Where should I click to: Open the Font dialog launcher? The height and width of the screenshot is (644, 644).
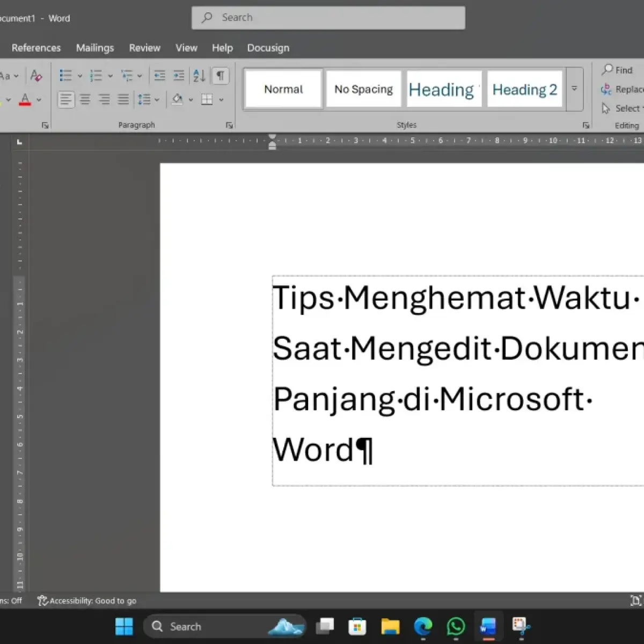point(45,125)
